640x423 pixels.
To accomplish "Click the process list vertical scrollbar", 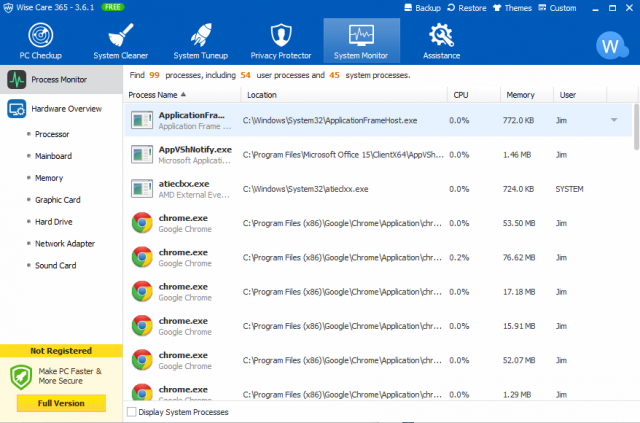I will [636, 127].
